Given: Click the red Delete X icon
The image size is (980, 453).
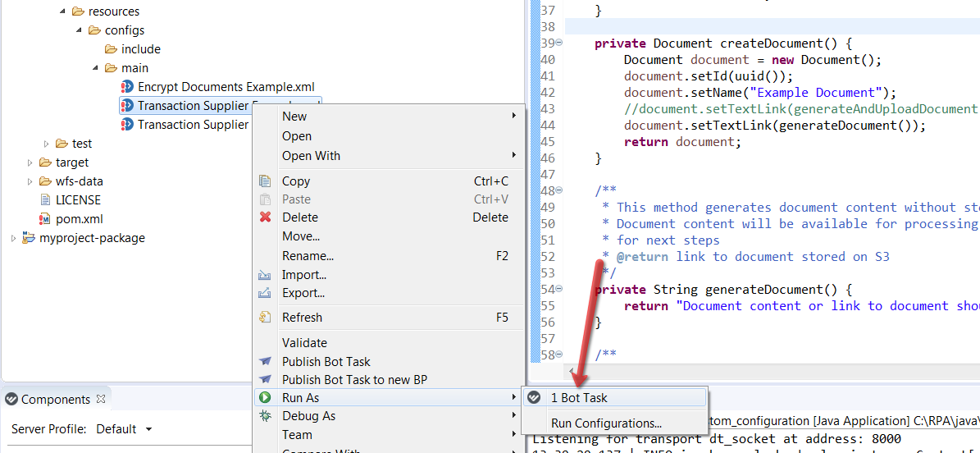Looking at the screenshot, I should pos(265,217).
